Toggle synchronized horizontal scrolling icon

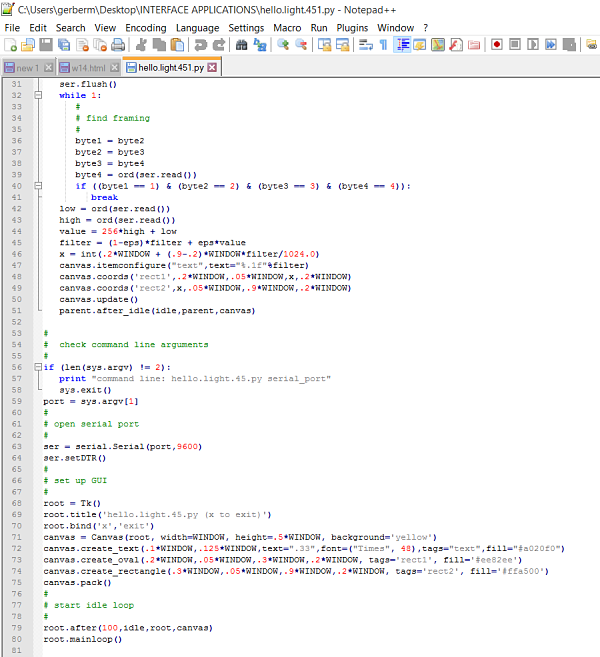(x=342, y=44)
